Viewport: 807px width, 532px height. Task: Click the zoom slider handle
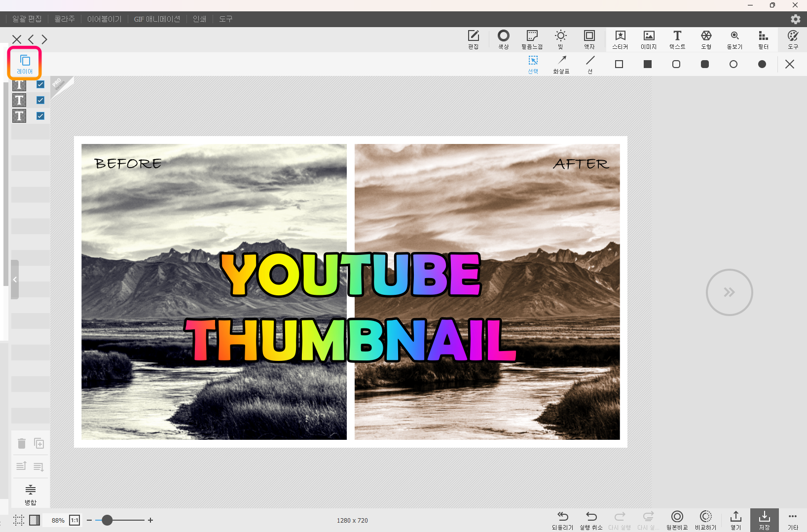tap(107, 520)
